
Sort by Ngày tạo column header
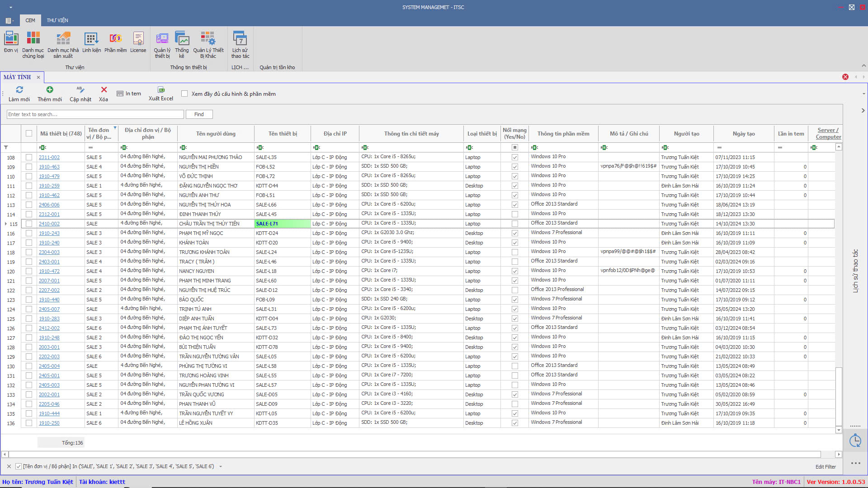coord(744,134)
